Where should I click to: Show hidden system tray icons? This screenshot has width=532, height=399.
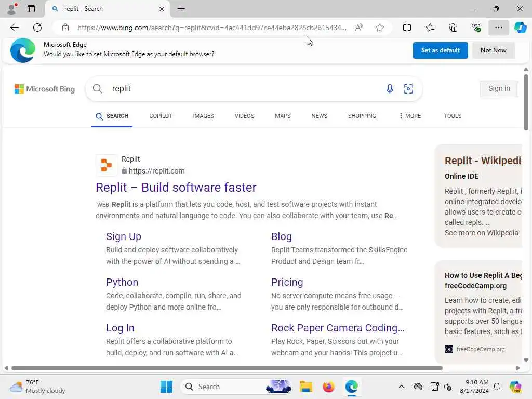(x=402, y=387)
